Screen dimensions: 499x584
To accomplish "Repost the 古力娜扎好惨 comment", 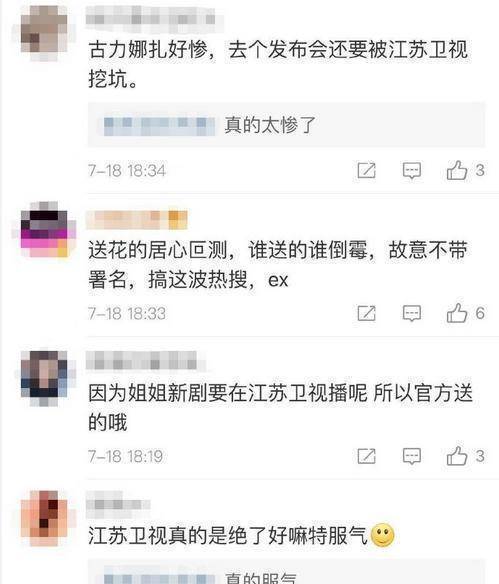I will 366,171.
